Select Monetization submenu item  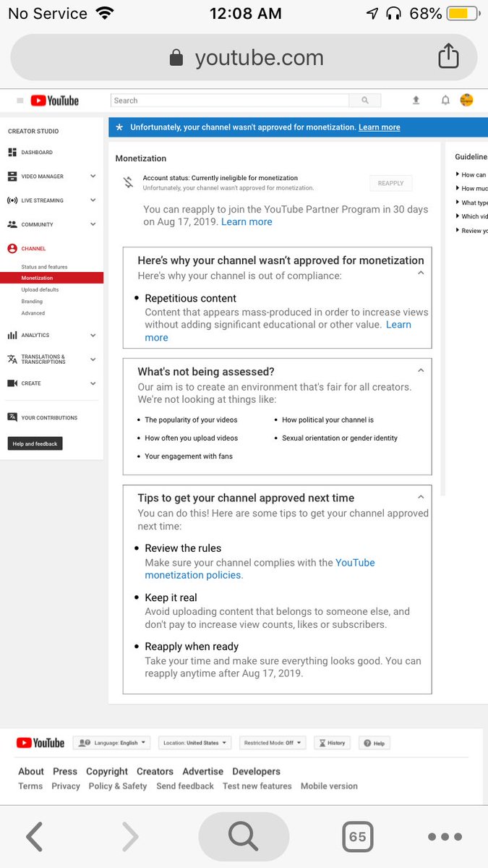point(51,278)
